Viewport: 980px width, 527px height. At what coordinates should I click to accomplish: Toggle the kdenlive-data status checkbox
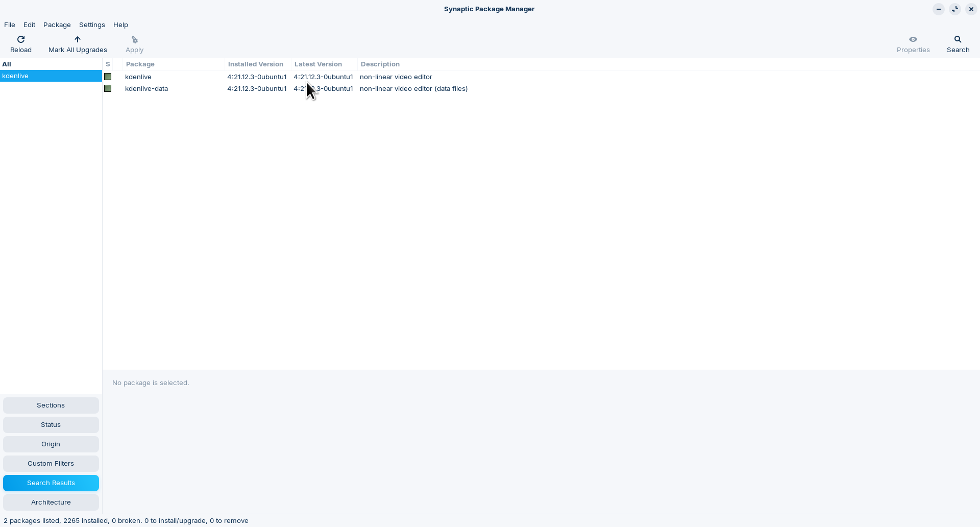click(x=108, y=88)
